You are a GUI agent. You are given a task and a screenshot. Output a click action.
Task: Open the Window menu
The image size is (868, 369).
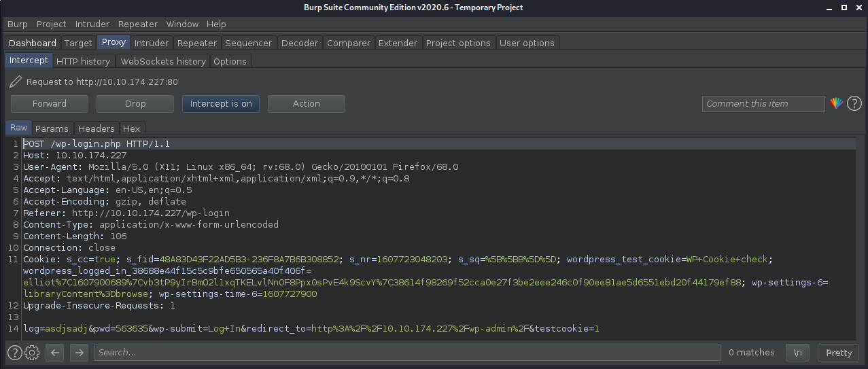point(182,24)
